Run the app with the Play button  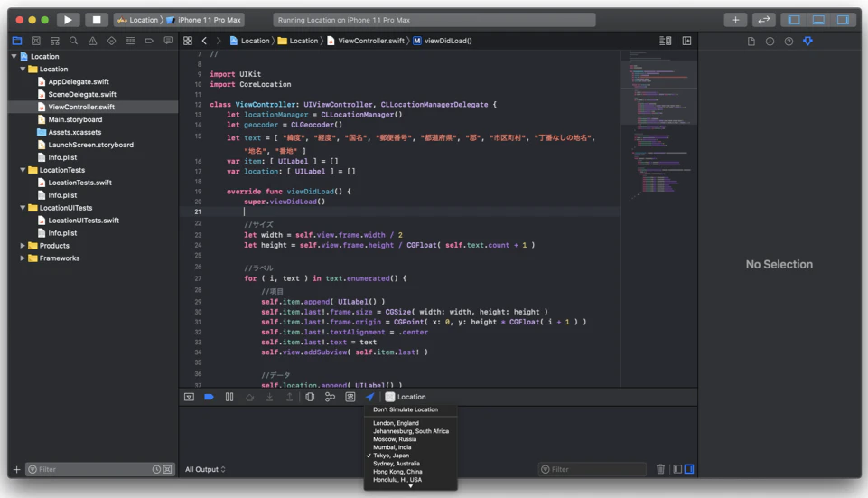click(68, 20)
